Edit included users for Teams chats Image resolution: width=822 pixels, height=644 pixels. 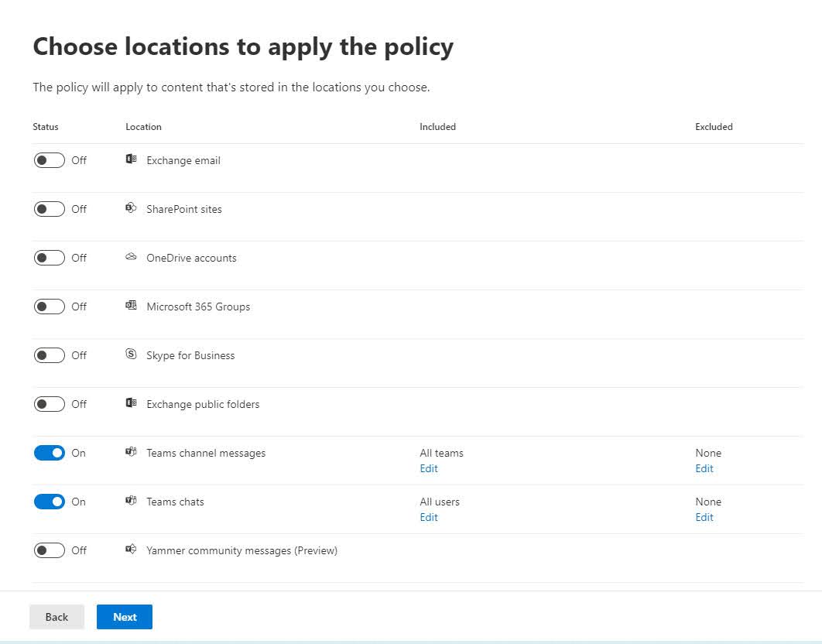point(429,517)
